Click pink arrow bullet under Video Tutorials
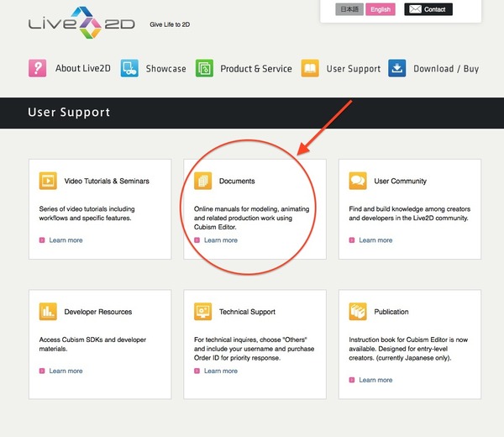The width and height of the screenshot is (504, 437). click(x=42, y=240)
